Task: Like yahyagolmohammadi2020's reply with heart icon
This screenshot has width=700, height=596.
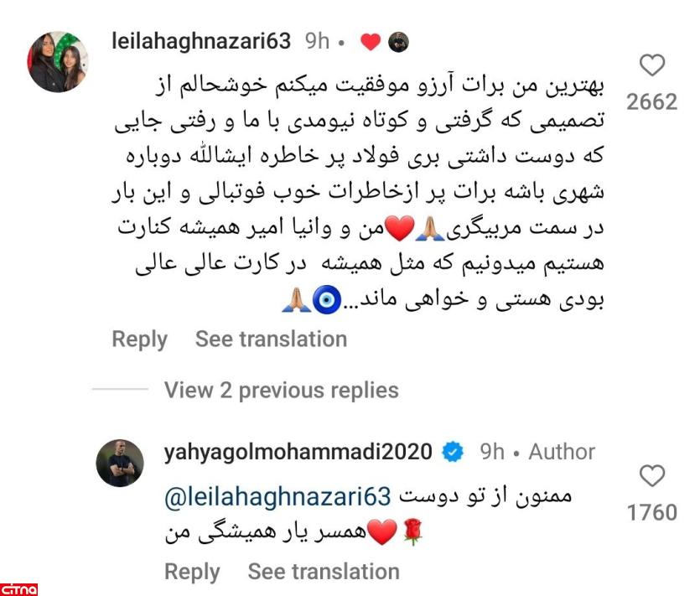Action: point(652,475)
